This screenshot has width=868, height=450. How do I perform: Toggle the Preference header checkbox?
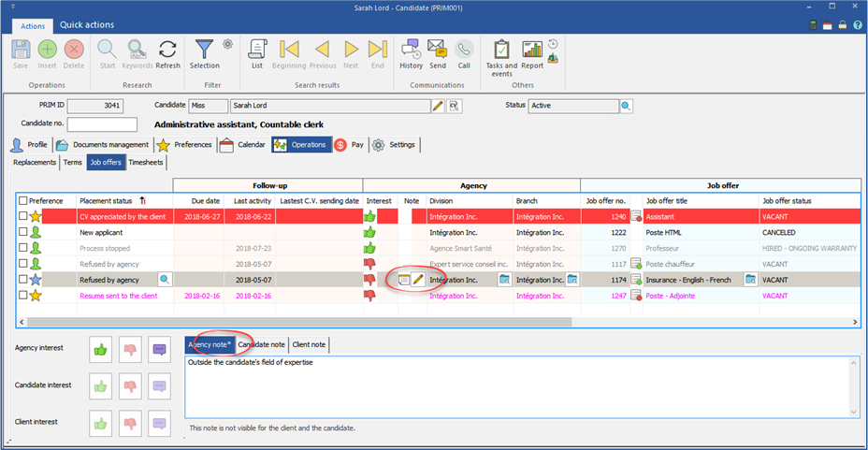click(x=22, y=200)
